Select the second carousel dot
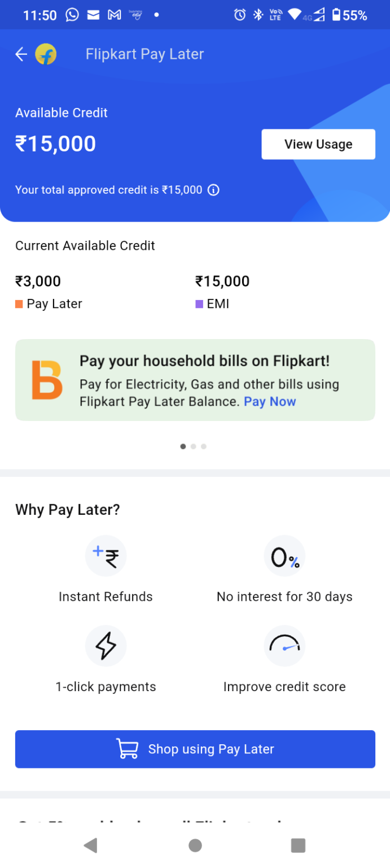Screen dimensions: 390x868 pos(194,446)
